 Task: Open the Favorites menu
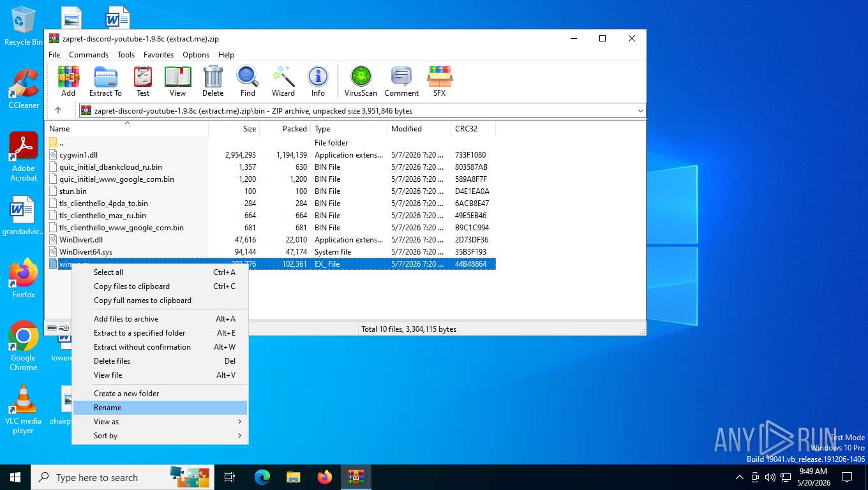pyautogui.click(x=158, y=55)
